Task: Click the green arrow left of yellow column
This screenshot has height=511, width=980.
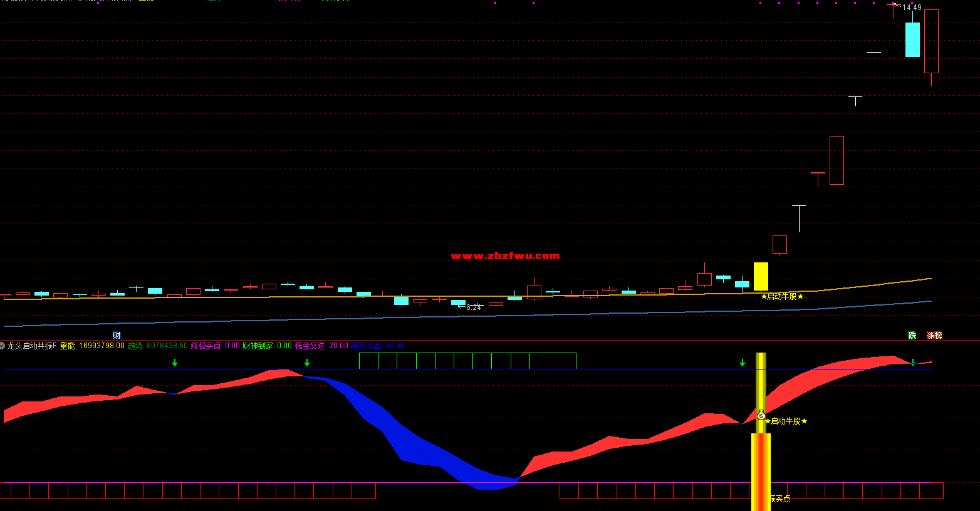Action: point(743,363)
